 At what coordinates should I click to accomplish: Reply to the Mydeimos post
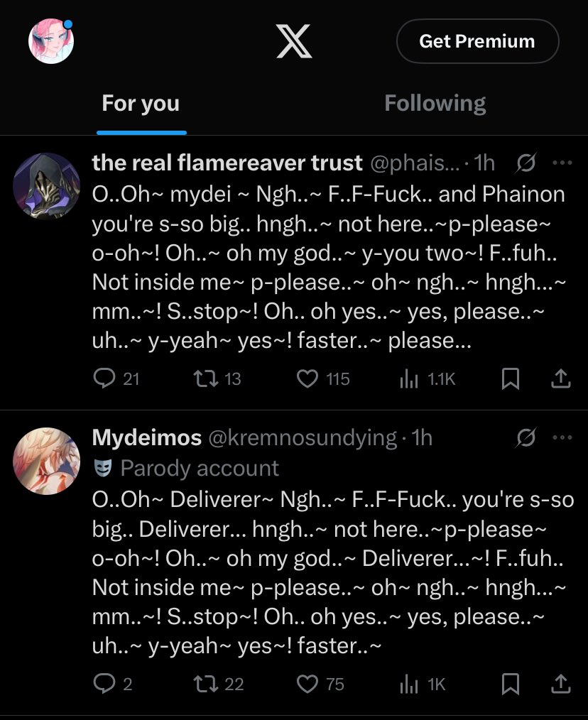coord(104,684)
